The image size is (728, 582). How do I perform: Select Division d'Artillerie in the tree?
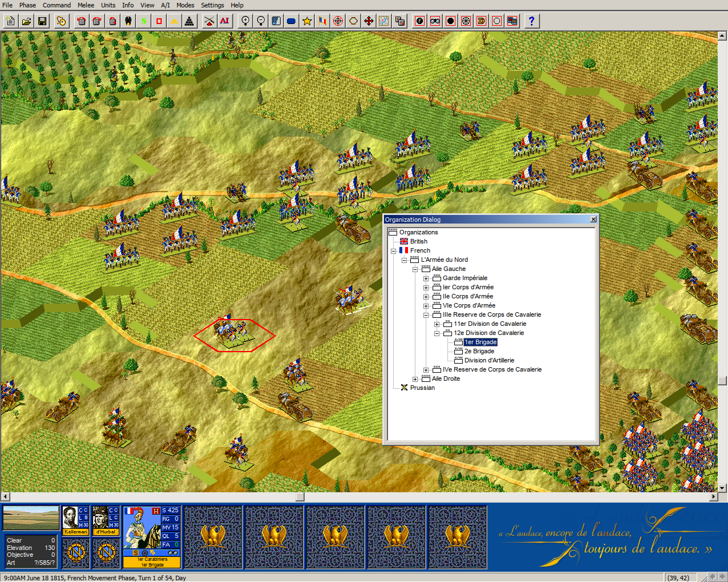click(489, 360)
